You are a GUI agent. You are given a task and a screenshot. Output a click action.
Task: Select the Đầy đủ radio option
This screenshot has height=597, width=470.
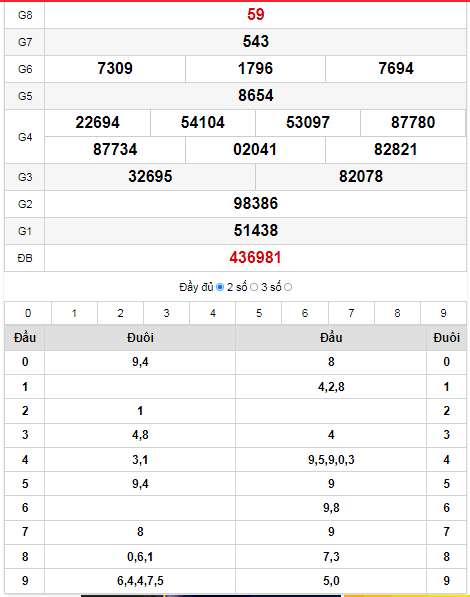tap(220, 287)
